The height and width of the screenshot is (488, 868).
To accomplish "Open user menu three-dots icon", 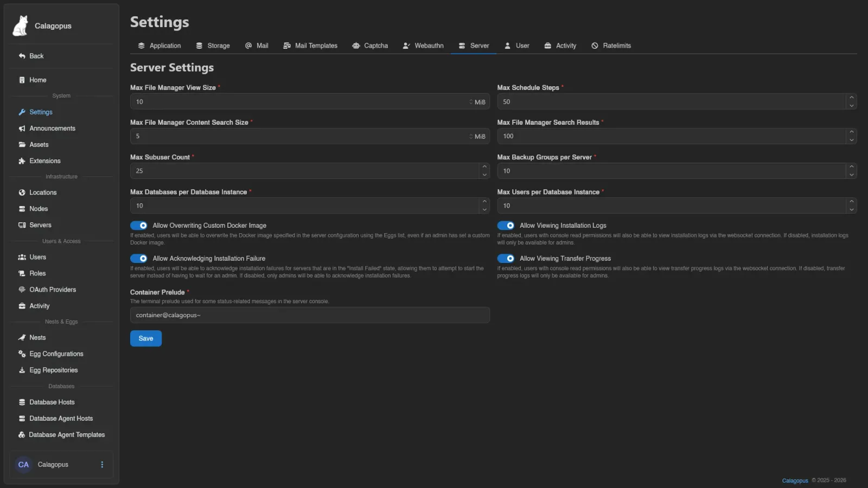I will 102,465.
